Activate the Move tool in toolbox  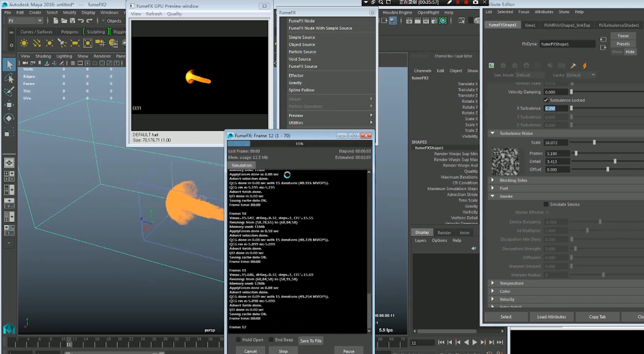9,104
